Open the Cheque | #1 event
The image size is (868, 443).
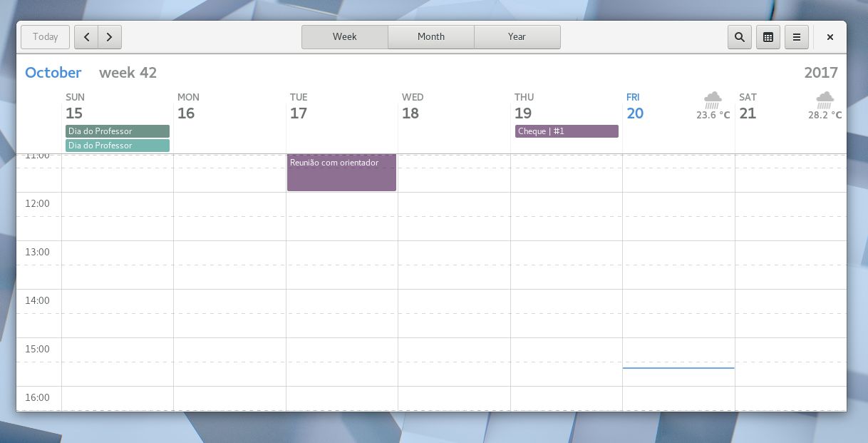pos(567,131)
